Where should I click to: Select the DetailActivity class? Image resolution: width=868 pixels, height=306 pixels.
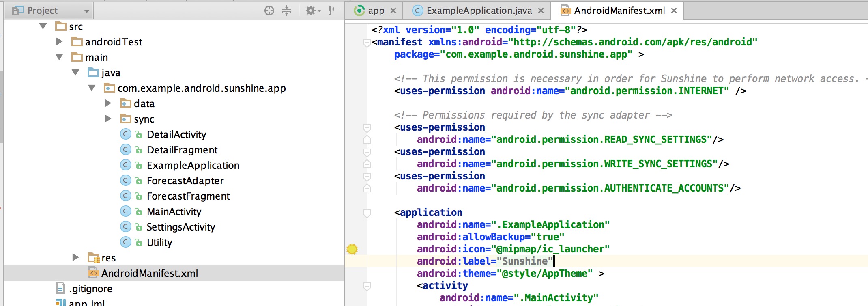pyautogui.click(x=163, y=134)
